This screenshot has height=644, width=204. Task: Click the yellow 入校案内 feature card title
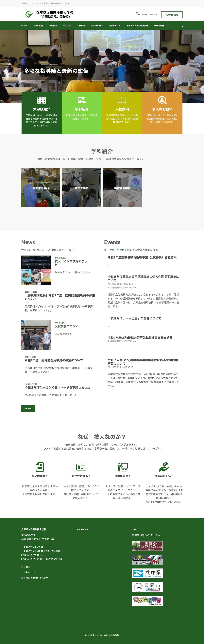click(x=122, y=109)
